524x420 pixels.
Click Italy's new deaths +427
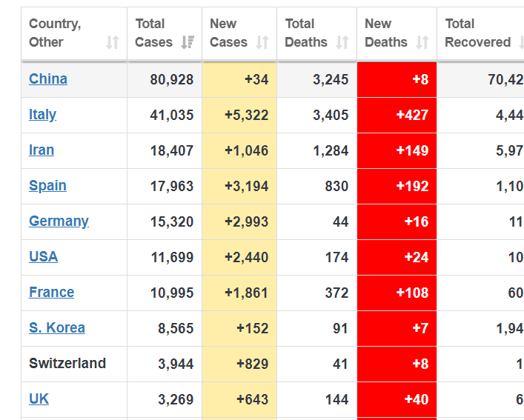coord(412,115)
